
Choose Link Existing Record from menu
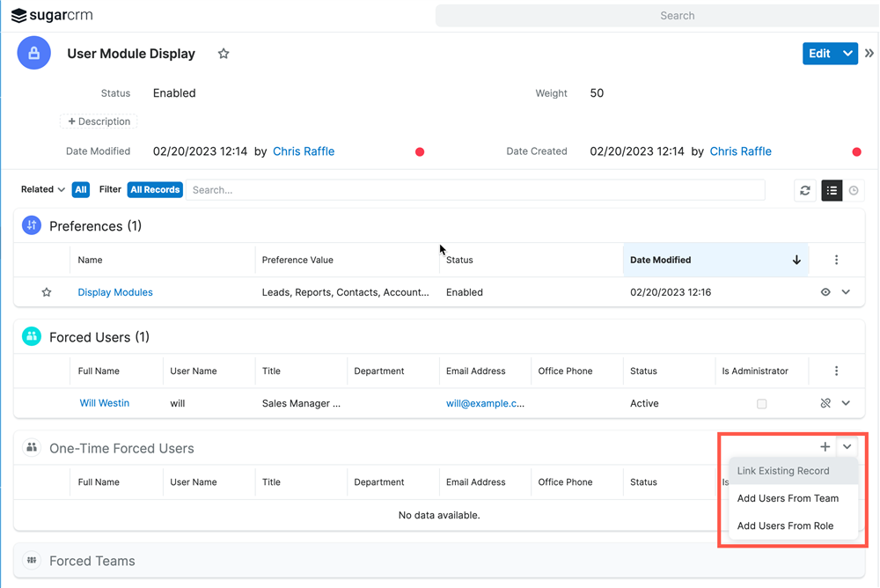[783, 471]
